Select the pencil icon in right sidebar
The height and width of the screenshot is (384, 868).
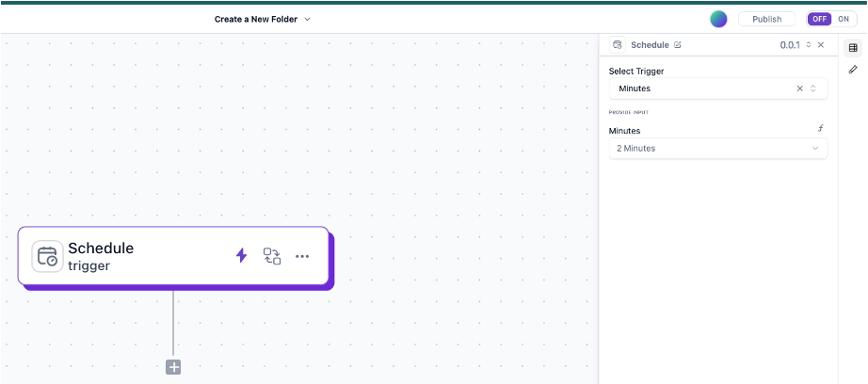(853, 70)
